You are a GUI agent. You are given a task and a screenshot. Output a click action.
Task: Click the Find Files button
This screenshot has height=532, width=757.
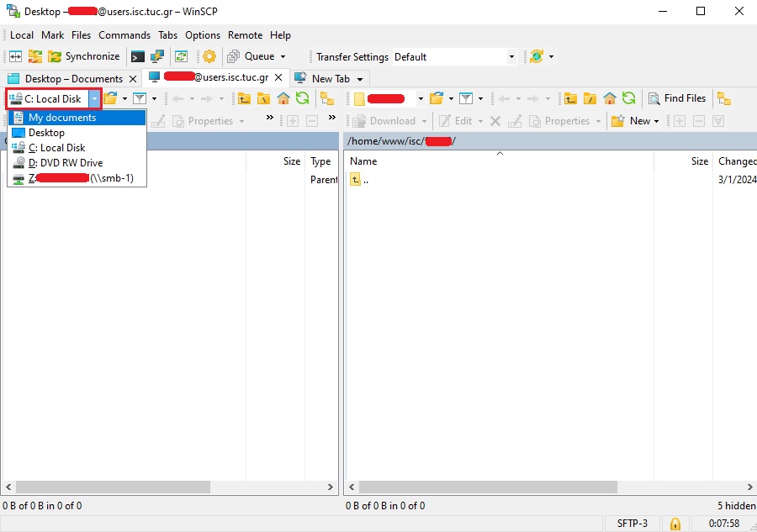[x=676, y=98]
